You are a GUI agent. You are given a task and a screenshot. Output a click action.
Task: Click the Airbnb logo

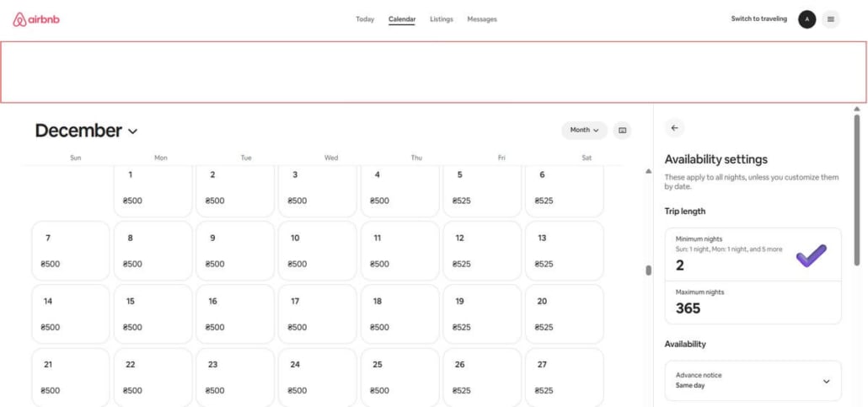(x=36, y=19)
